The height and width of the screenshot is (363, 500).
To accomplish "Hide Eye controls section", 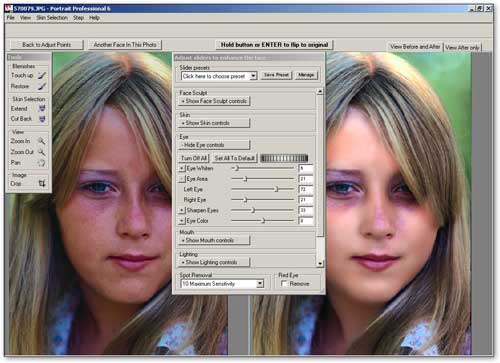I will coord(214,145).
